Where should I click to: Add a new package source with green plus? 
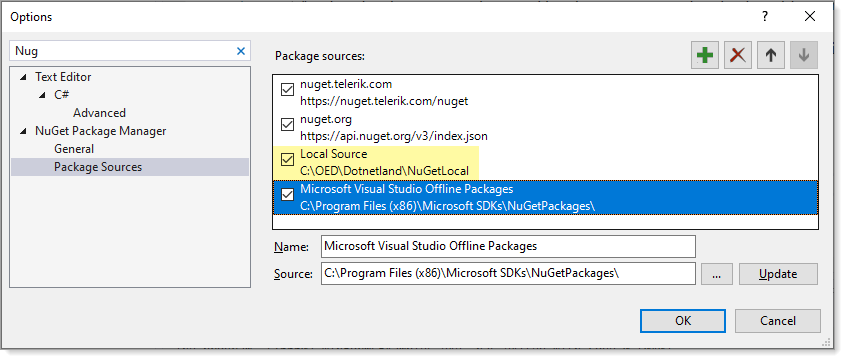[705, 55]
